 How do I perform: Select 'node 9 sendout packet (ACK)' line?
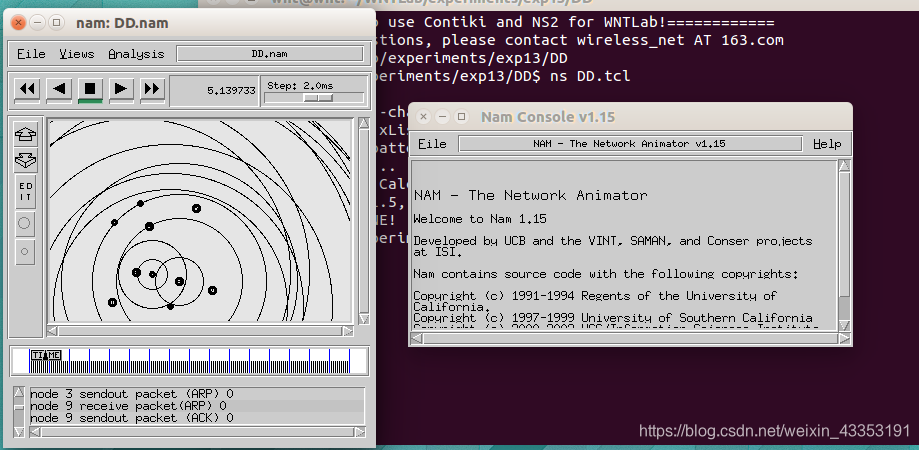(x=197, y=418)
